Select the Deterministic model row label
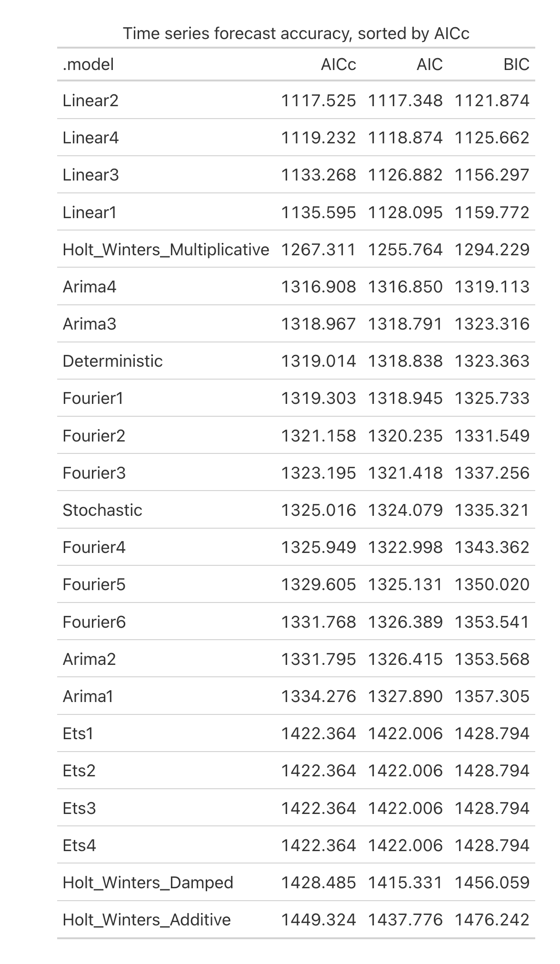 tap(112, 361)
